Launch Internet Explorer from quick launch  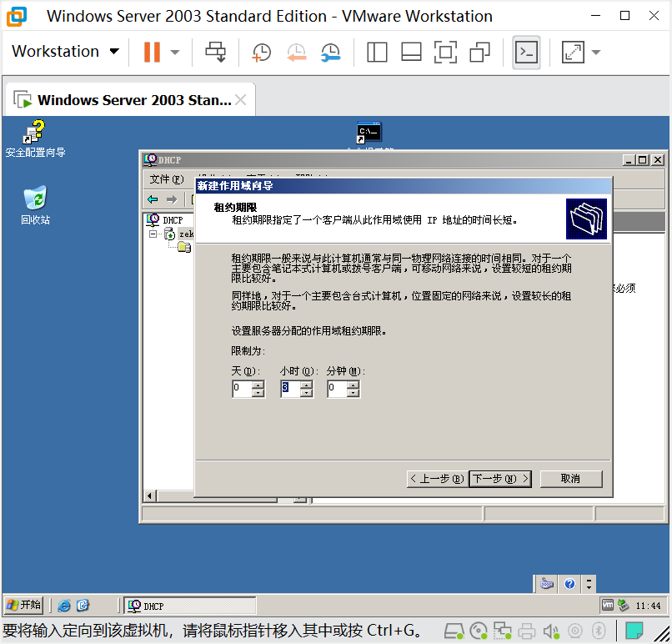point(64,606)
